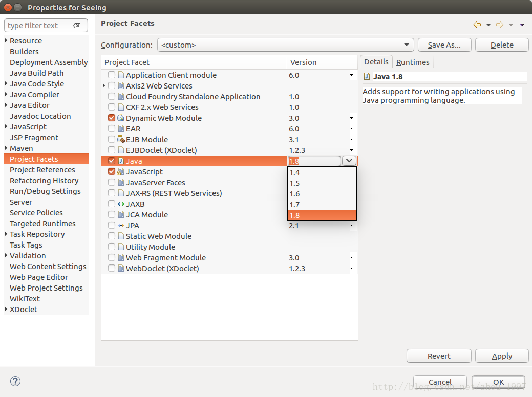Click the JAX-RS document icon
Viewport: 532px width, 397px height.
pos(121,193)
